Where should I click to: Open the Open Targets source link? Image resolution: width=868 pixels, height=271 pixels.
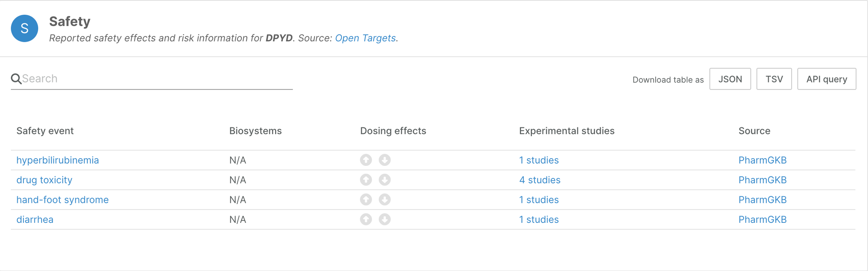pos(365,38)
